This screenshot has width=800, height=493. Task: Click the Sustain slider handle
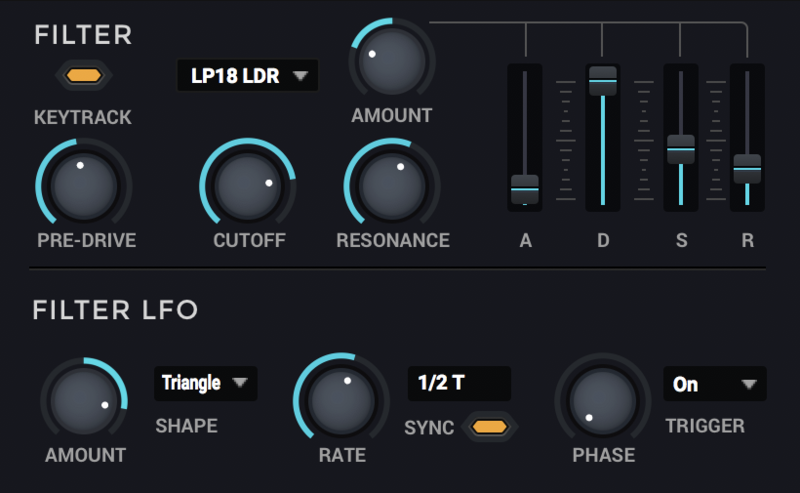(x=680, y=149)
